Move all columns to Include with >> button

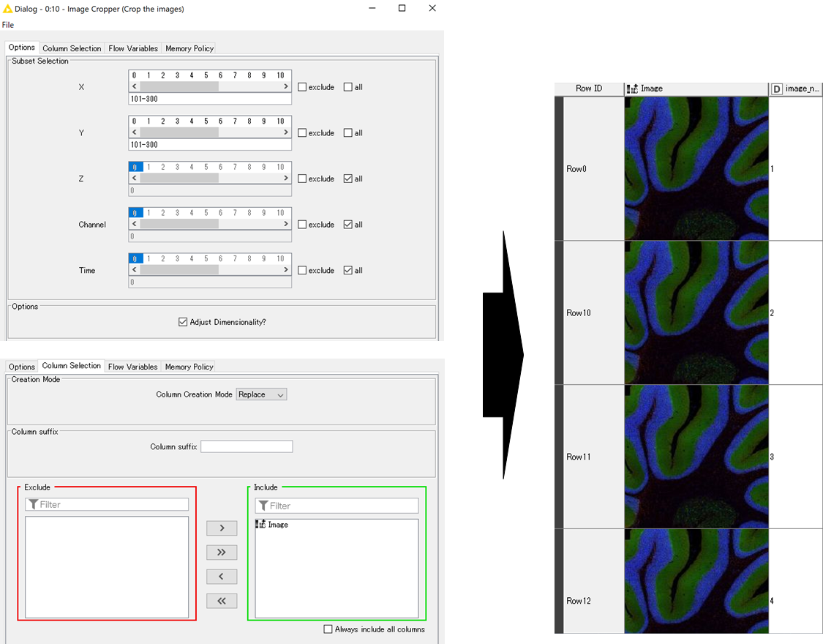[222, 552]
